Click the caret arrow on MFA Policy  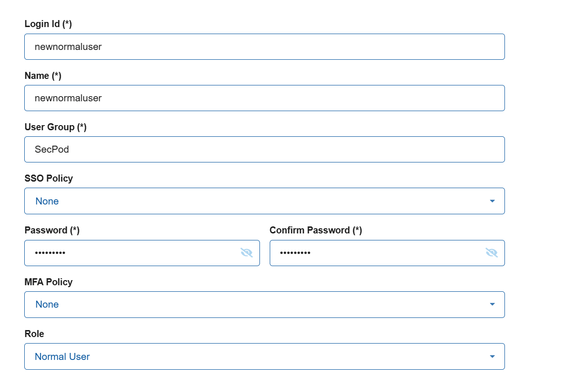[492, 304]
